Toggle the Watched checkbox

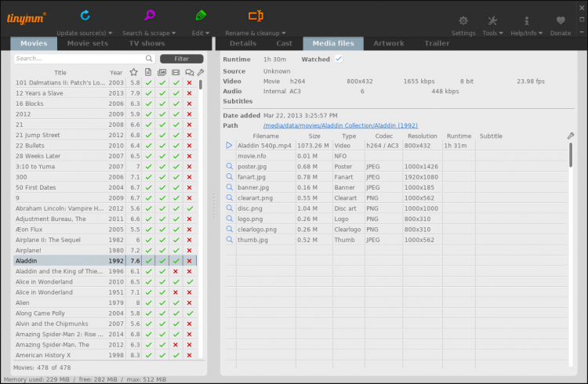pyautogui.click(x=339, y=59)
